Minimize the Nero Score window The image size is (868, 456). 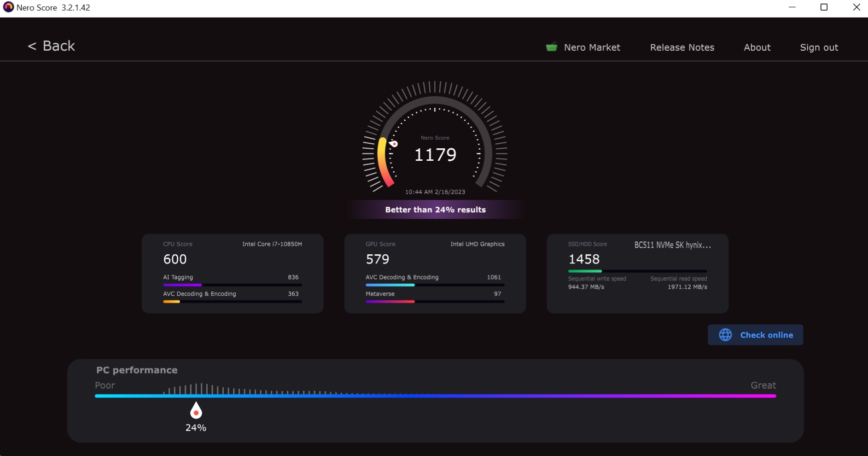(792, 7)
